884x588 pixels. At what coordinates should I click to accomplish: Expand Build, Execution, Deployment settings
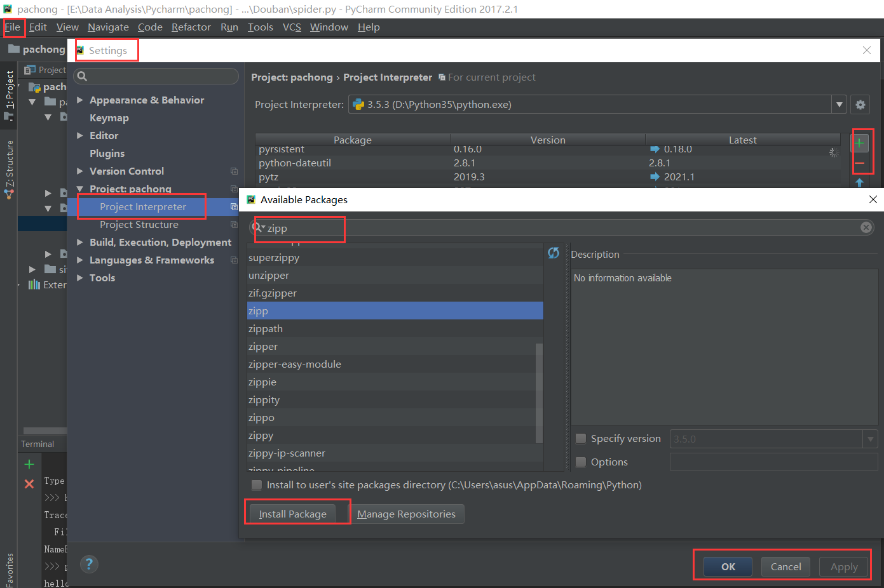click(x=80, y=243)
